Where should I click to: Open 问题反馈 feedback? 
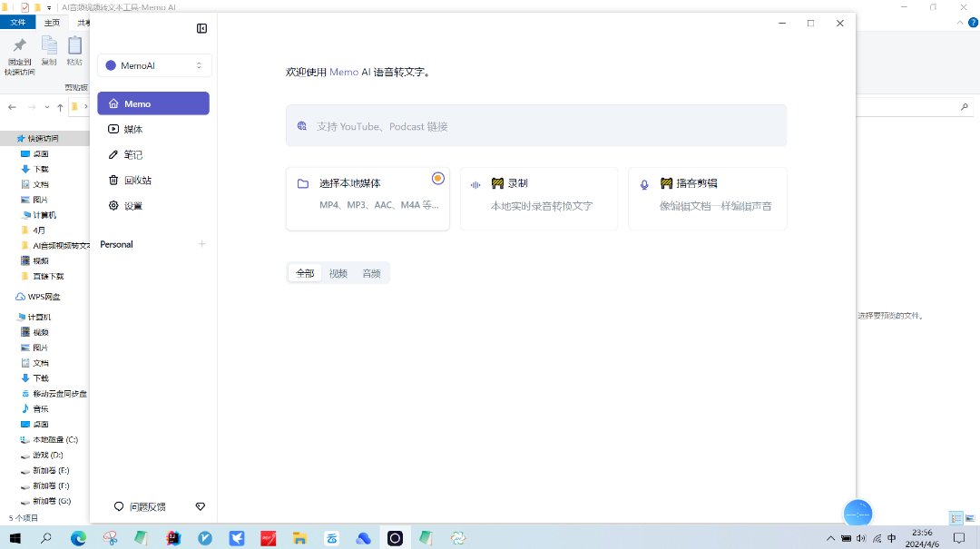tap(140, 506)
